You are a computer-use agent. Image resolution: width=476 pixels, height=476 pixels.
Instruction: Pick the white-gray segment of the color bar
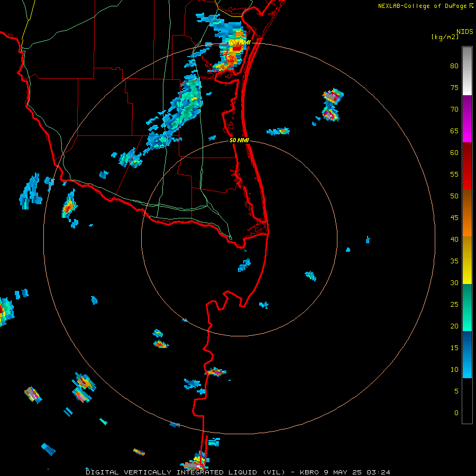point(467,71)
